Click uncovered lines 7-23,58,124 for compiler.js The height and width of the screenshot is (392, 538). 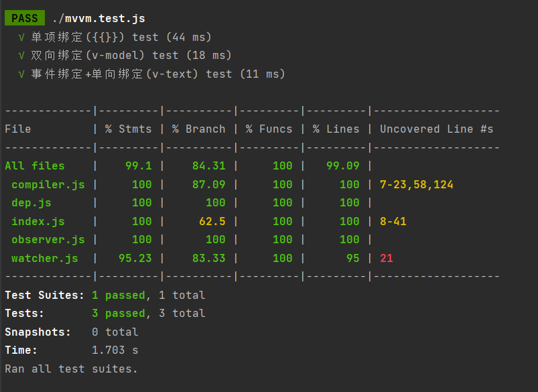416,184
